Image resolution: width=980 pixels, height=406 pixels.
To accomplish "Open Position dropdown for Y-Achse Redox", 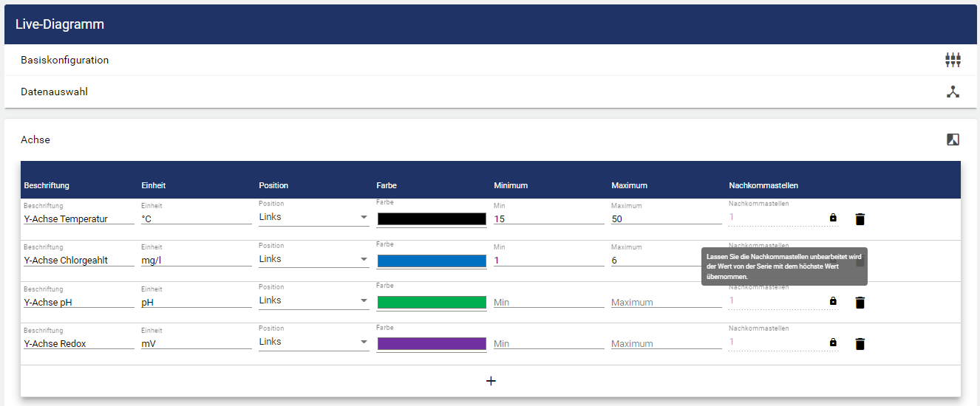I will (313, 343).
